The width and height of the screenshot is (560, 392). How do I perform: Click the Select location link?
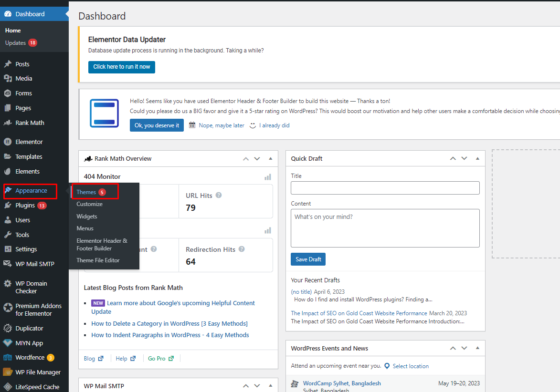tap(411, 366)
